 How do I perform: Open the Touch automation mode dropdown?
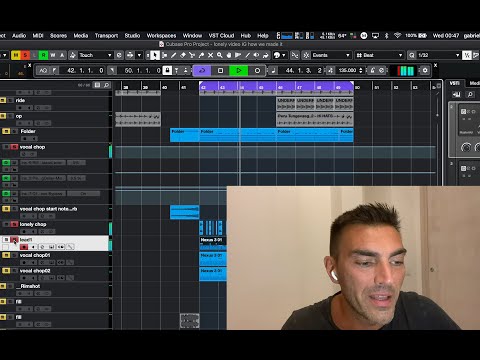pyautogui.click(x=95, y=55)
